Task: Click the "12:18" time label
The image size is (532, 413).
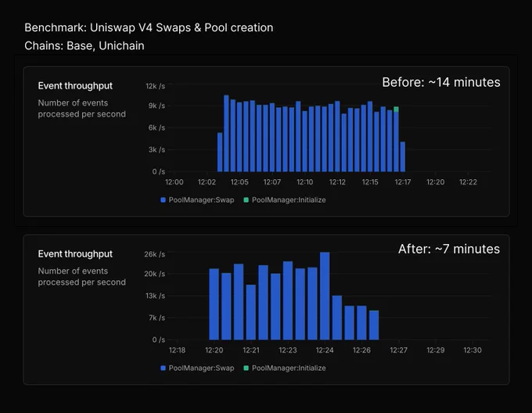Action: [177, 350]
